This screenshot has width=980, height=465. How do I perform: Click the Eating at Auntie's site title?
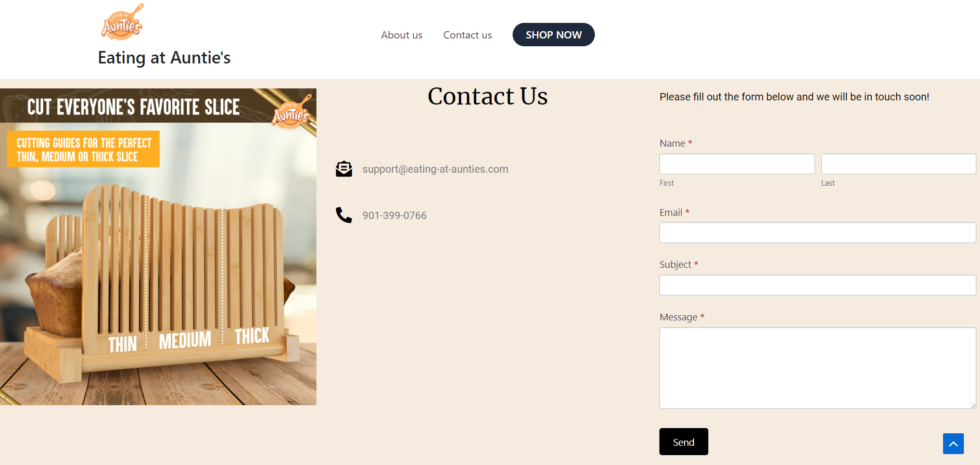pos(164,58)
